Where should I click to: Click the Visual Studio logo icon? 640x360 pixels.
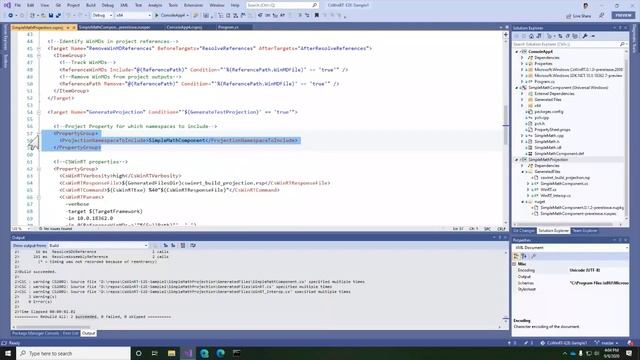tap(7, 5)
